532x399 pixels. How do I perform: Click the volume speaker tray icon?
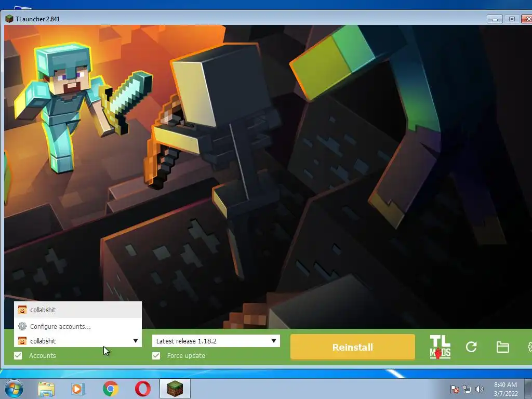click(480, 389)
